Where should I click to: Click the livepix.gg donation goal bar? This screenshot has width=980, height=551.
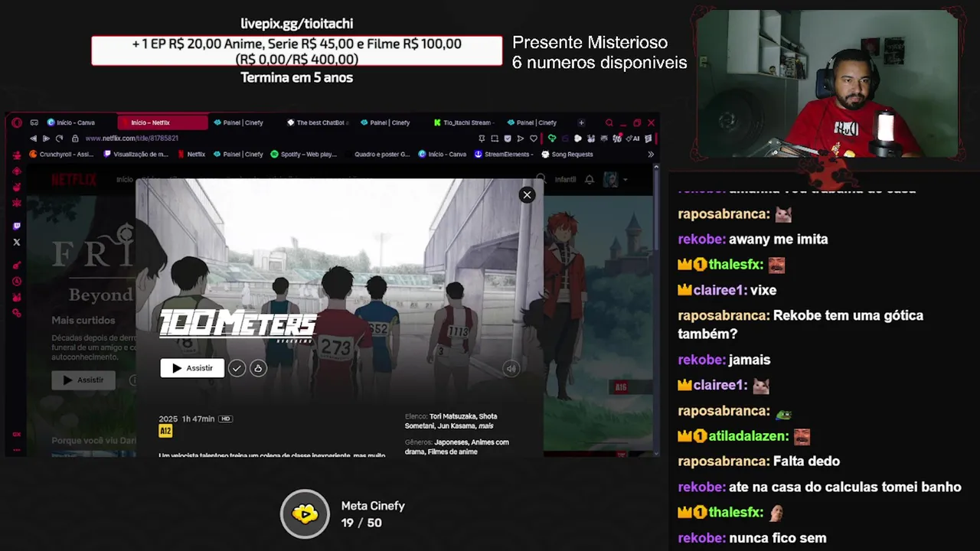(x=297, y=51)
